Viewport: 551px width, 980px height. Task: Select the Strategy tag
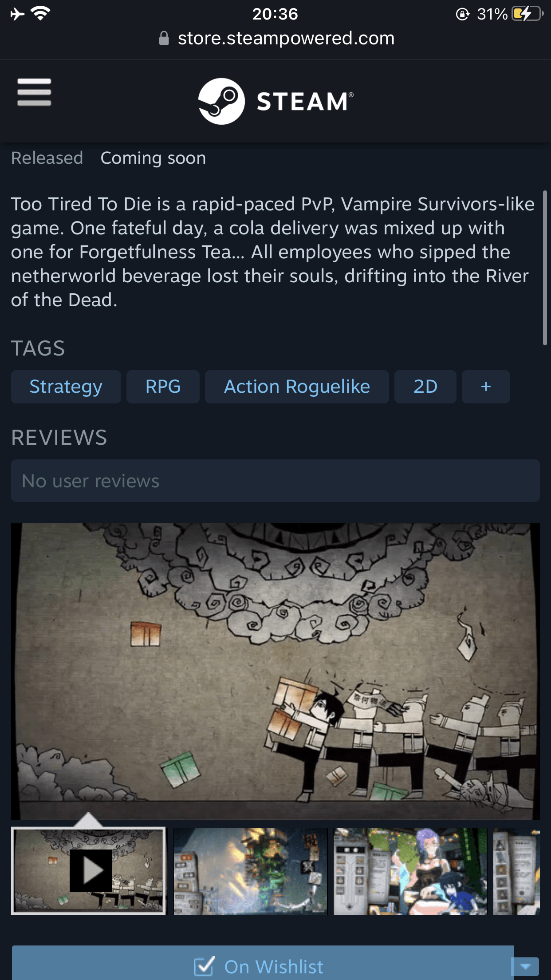[x=66, y=387]
